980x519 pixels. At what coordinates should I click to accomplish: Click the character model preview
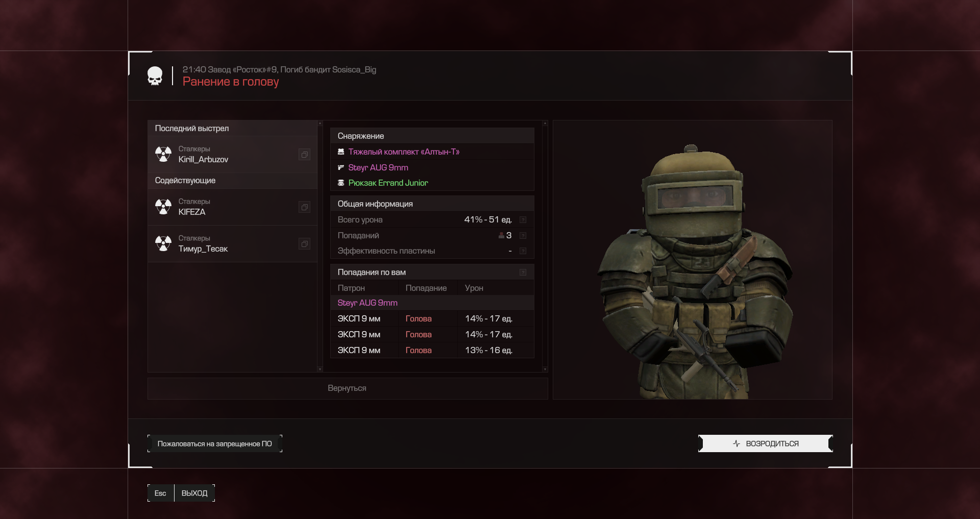[x=693, y=260]
